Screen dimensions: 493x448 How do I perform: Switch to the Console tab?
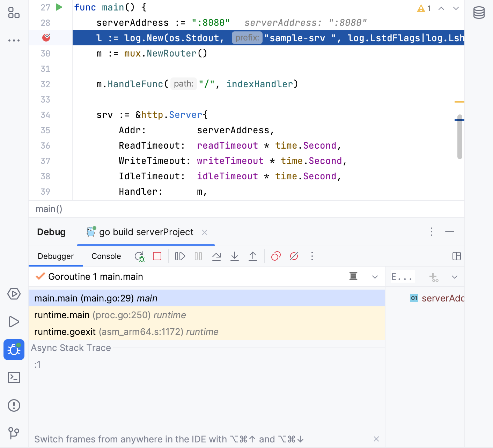106,256
